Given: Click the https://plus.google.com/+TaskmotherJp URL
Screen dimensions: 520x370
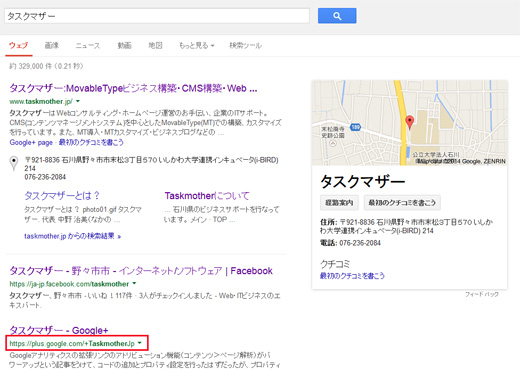Looking at the screenshot, I should (x=72, y=343).
